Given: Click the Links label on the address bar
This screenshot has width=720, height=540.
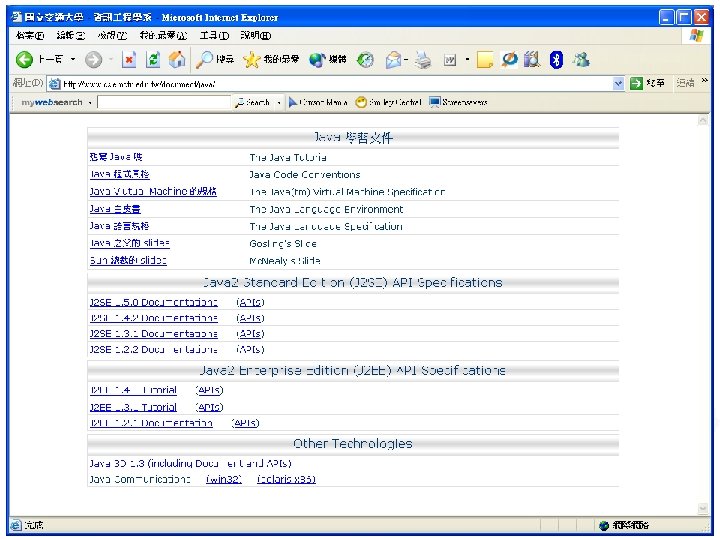Looking at the screenshot, I should 685,83.
